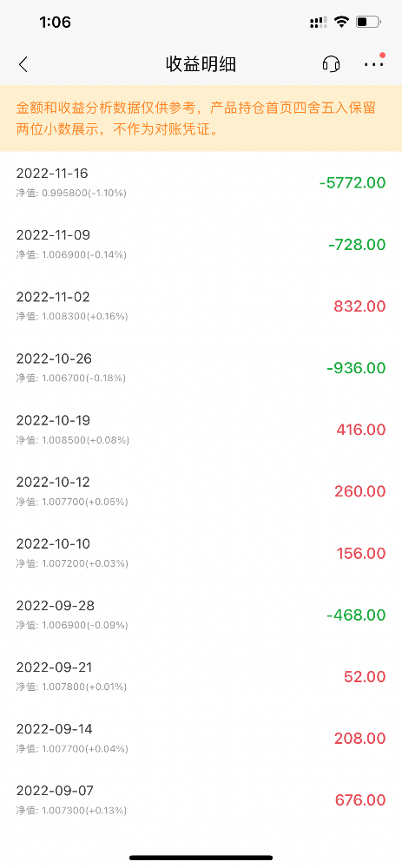Tap net value 1.007200(+0.03%) text
Viewport: 402px width, 868px height.
[72, 563]
